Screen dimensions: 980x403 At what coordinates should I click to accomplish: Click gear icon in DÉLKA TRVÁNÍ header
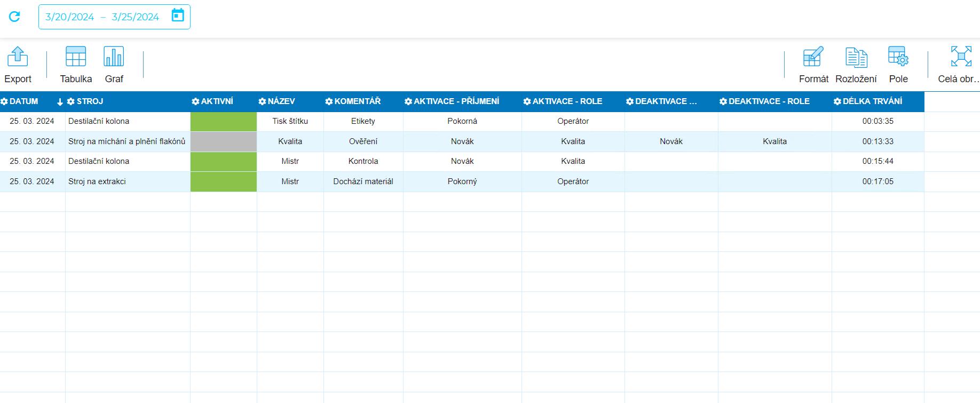click(837, 101)
